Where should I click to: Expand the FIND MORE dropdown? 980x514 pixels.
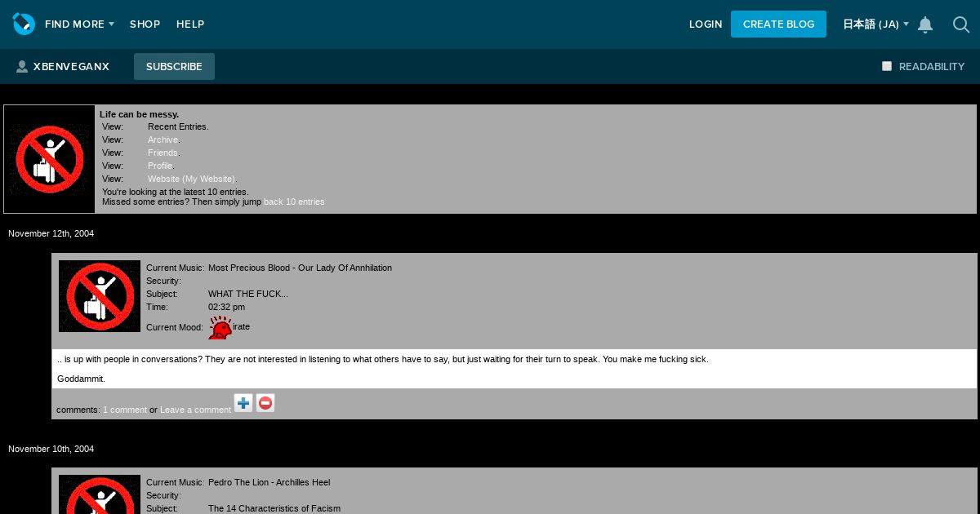(x=79, y=24)
